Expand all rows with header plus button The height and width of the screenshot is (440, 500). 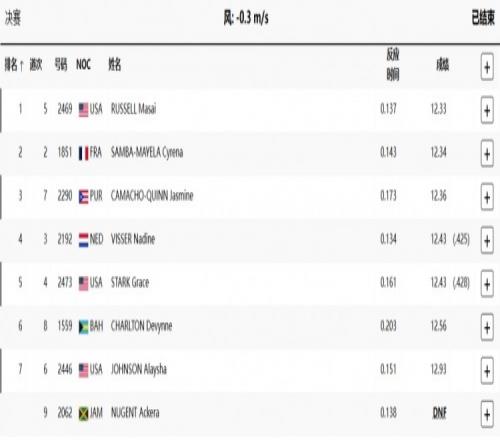coord(487,67)
